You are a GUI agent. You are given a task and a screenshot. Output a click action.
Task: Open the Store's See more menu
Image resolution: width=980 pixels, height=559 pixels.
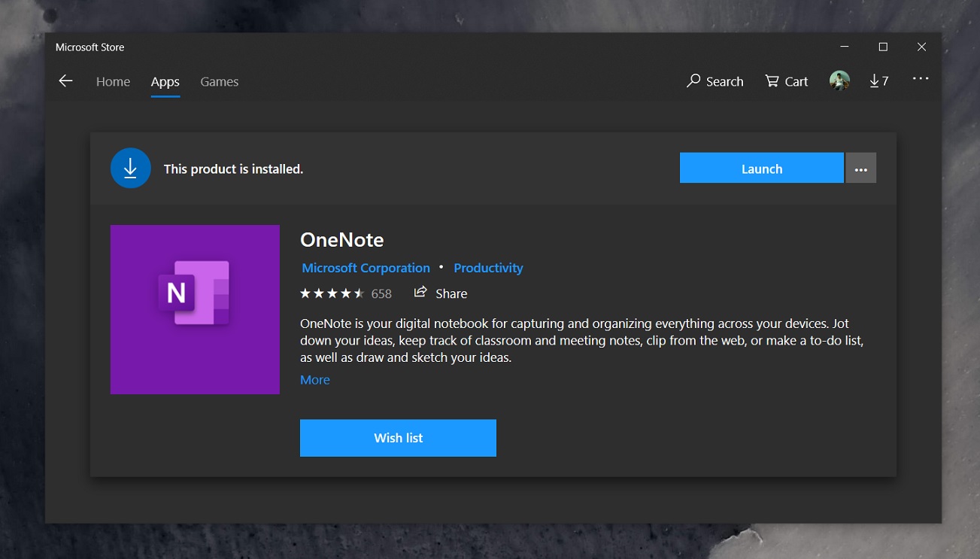[x=921, y=79]
